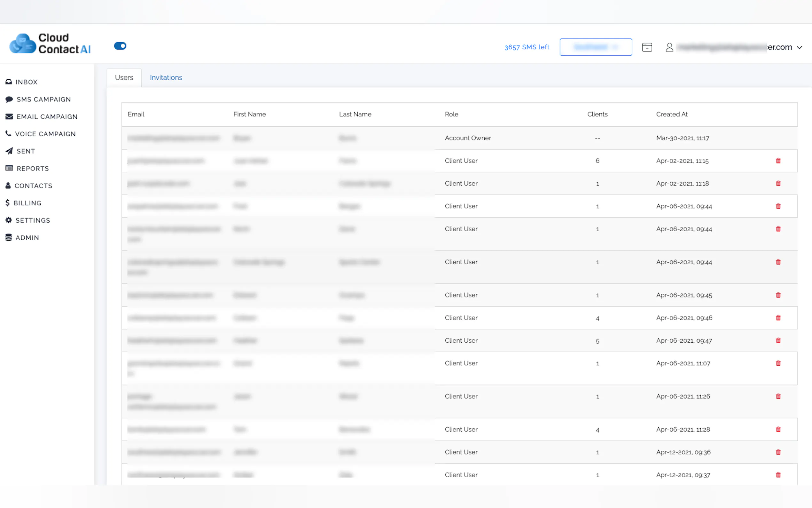The image size is (812, 508).
Task: Delete the user created Apr-12-2021, 09:37
Action: click(778, 475)
